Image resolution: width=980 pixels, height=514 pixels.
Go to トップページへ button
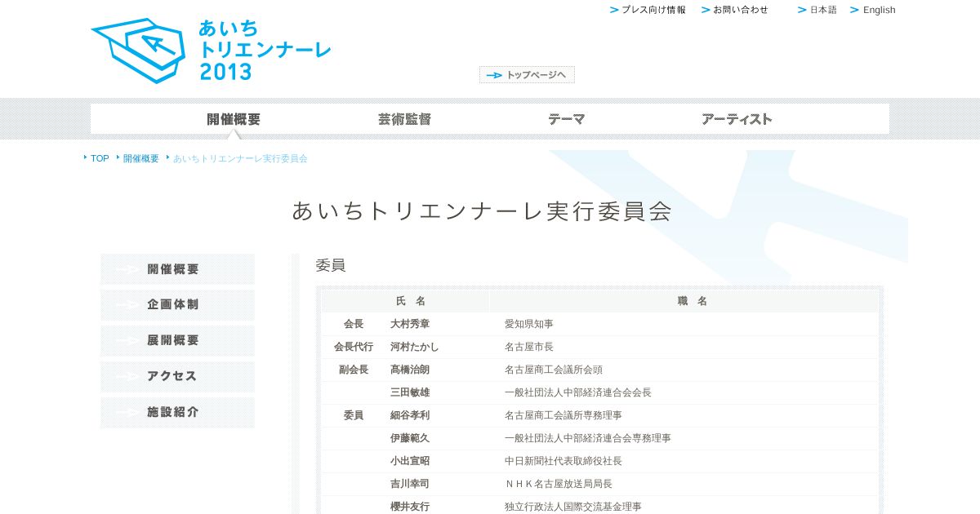pos(527,75)
